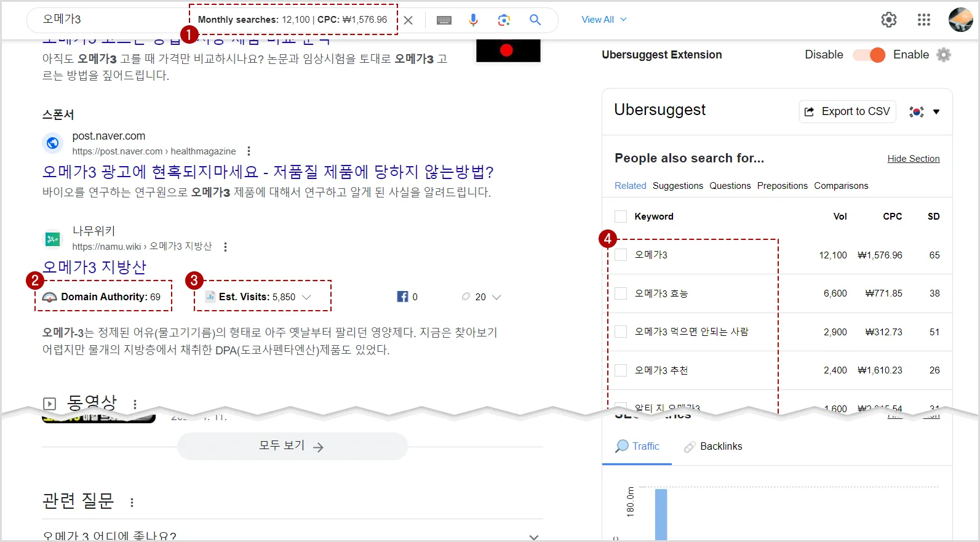Toggle the Ubersuggest Disable/Enable switch
The image size is (980, 542).
click(x=869, y=55)
